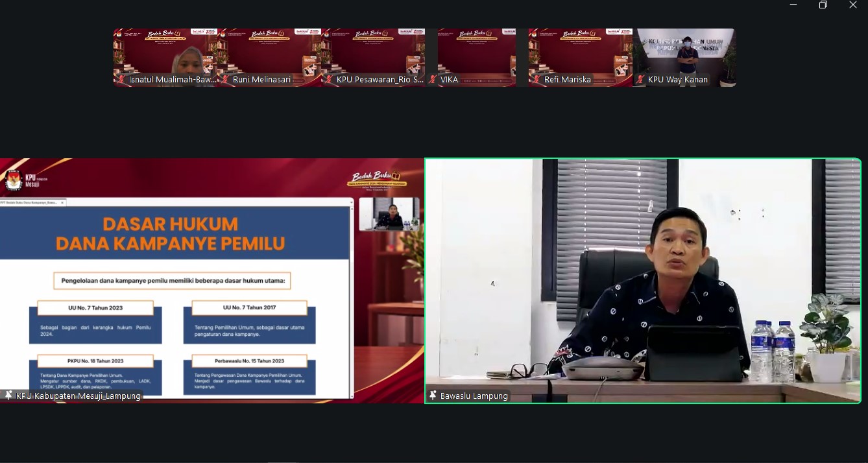Click pin icon on Bawaslu Lampung tile
This screenshot has width=868, height=463.
point(433,396)
